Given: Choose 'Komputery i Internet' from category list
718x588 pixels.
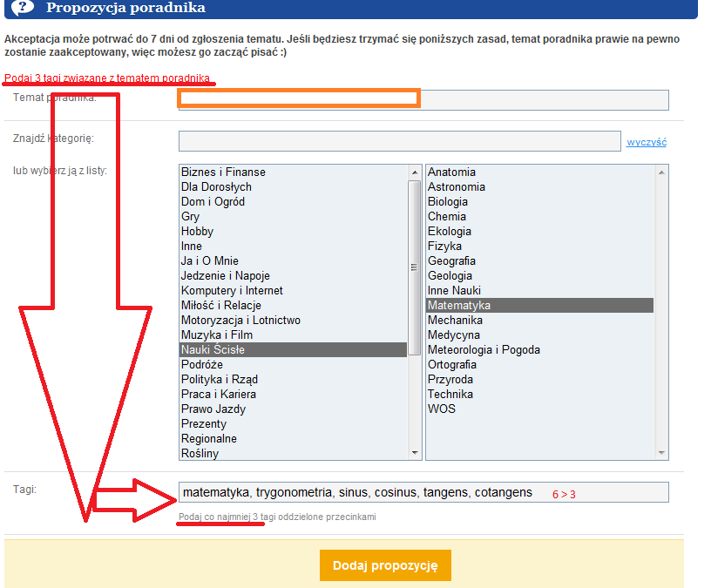Looking at the screenshot, I should click(x=232, y=291).
